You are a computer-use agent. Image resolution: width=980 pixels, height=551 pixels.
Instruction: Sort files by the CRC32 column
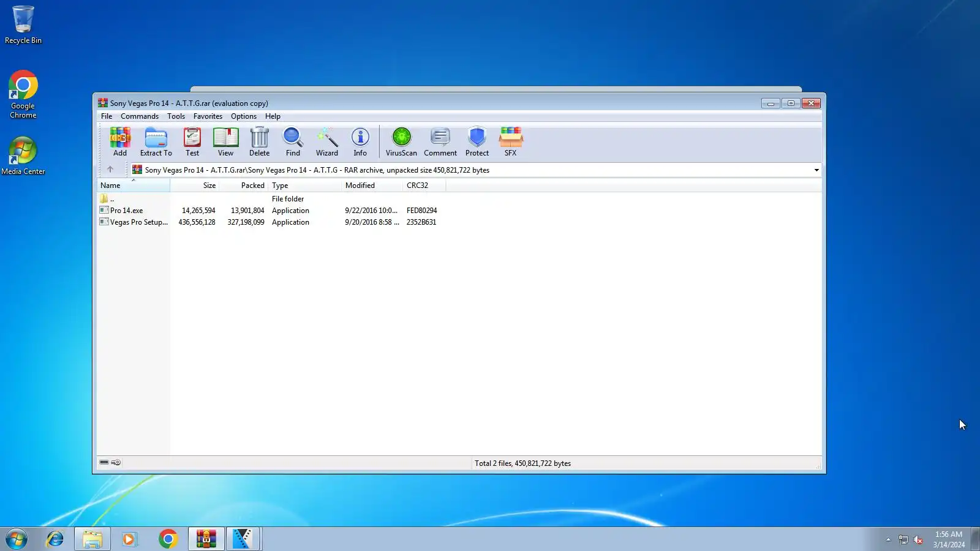pos(424,186)
